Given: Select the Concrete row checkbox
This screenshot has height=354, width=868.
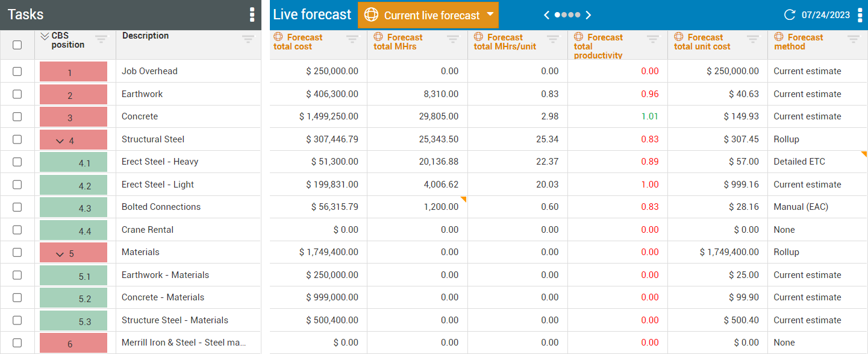Looking at the screenshot, I should click(17, 116).
